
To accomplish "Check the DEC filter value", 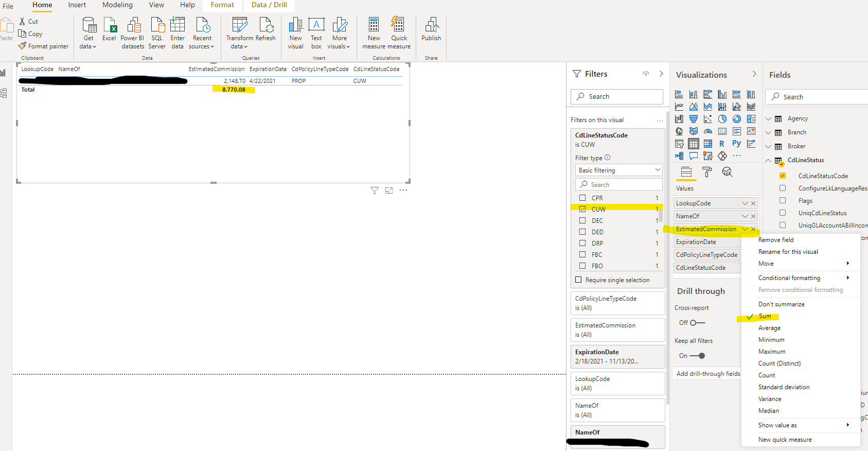I will click(x=582, y=220).
